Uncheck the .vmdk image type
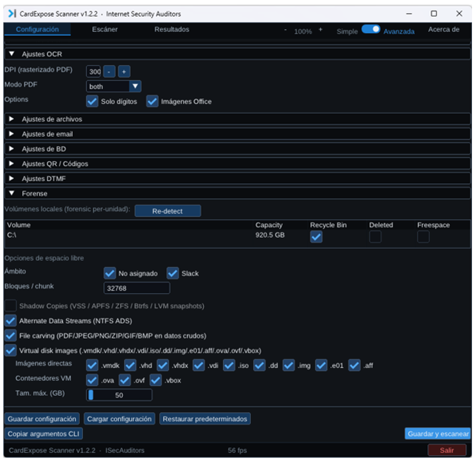This screenshot has width=476, height=461. (x=92, y=365)
